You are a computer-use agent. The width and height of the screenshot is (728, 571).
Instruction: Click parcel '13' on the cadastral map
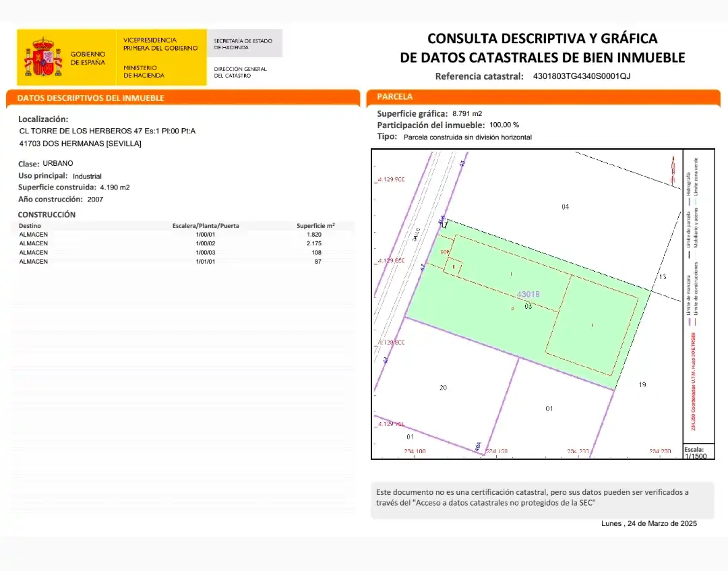point(663,276)
